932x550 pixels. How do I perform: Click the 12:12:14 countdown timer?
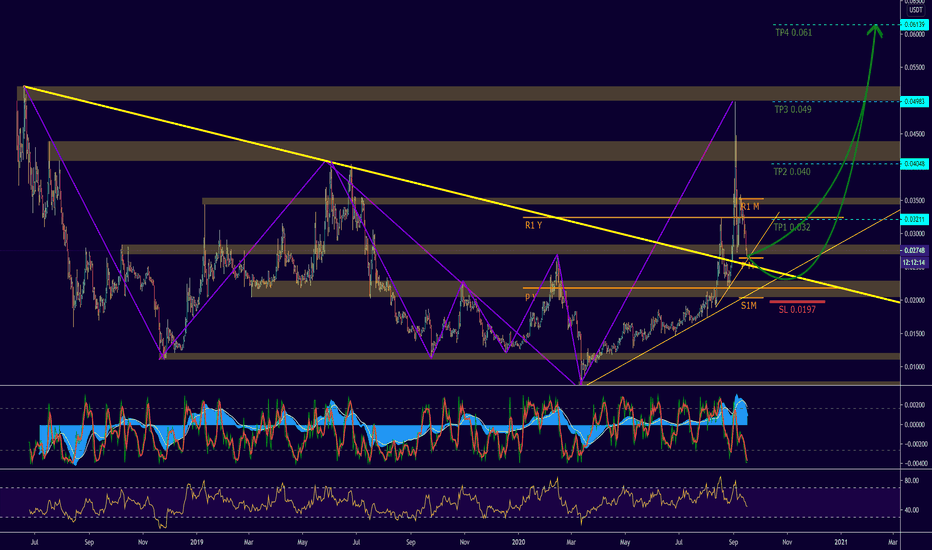pyautogui.click(x=914, y=262)
